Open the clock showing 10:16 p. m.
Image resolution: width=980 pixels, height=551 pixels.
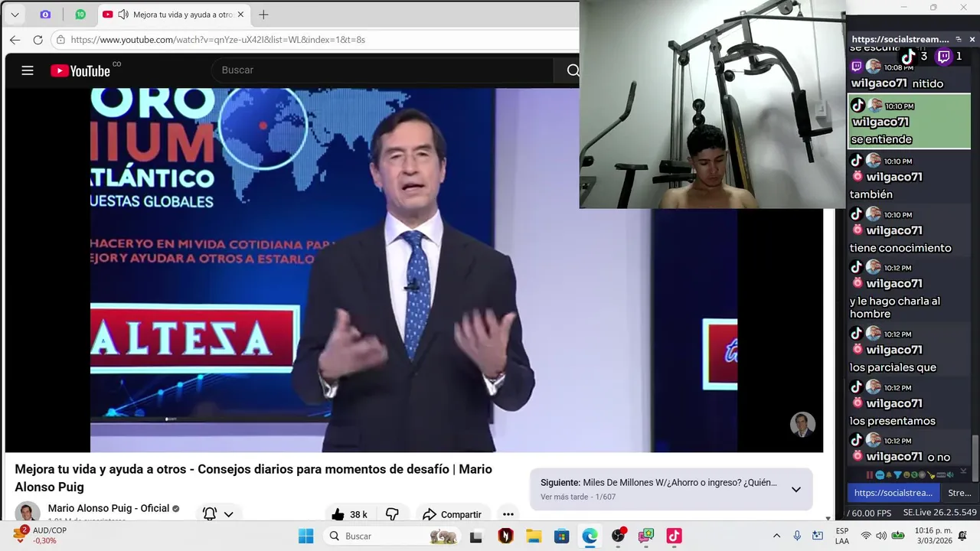(x=933, y=536)
